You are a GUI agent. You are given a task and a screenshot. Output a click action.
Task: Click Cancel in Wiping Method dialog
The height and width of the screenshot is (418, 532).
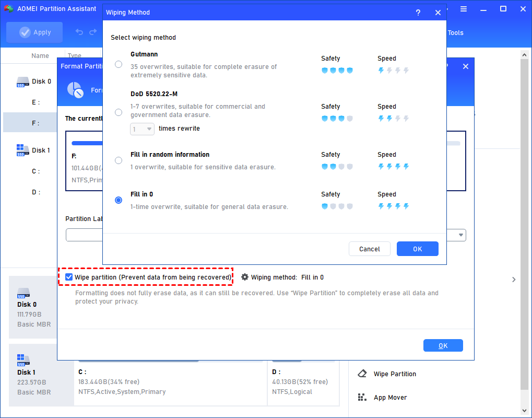click(370, 249)
